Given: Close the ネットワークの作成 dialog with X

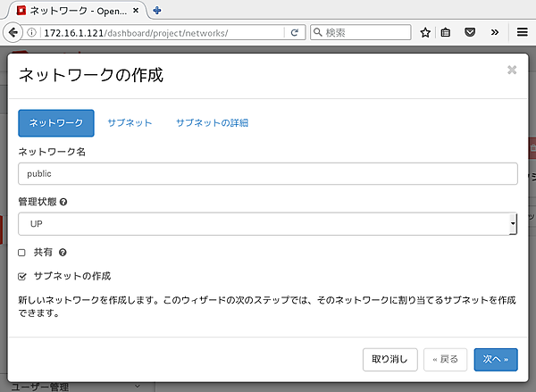Looking at the screenshot, I should [x=512, y=70].
